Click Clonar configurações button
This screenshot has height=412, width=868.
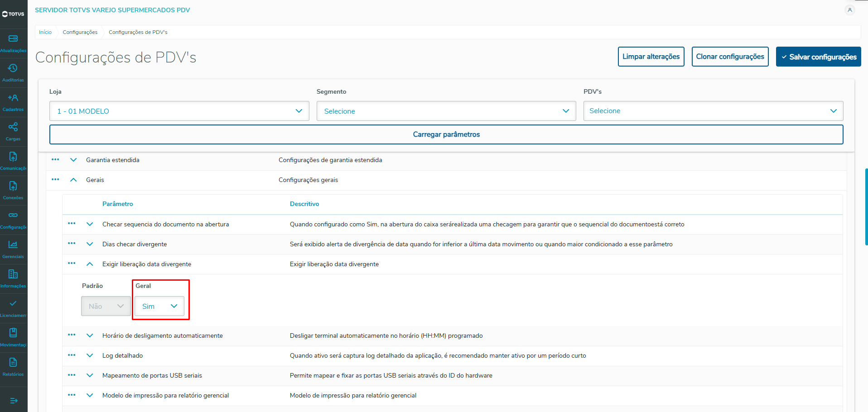tap(730, 57)
